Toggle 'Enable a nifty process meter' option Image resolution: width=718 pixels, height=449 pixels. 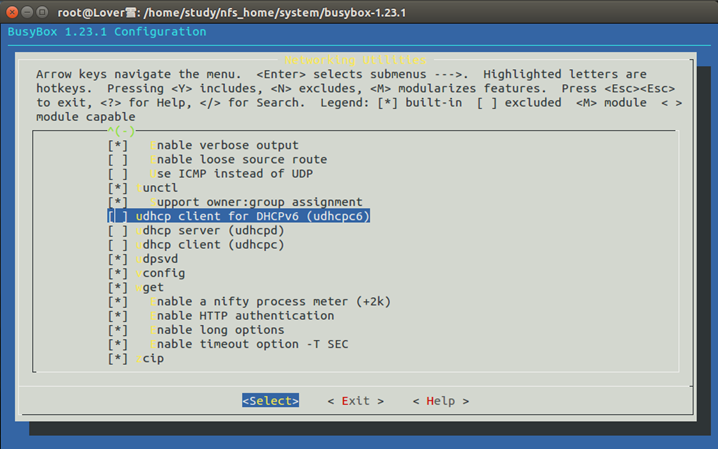point(118,301)
